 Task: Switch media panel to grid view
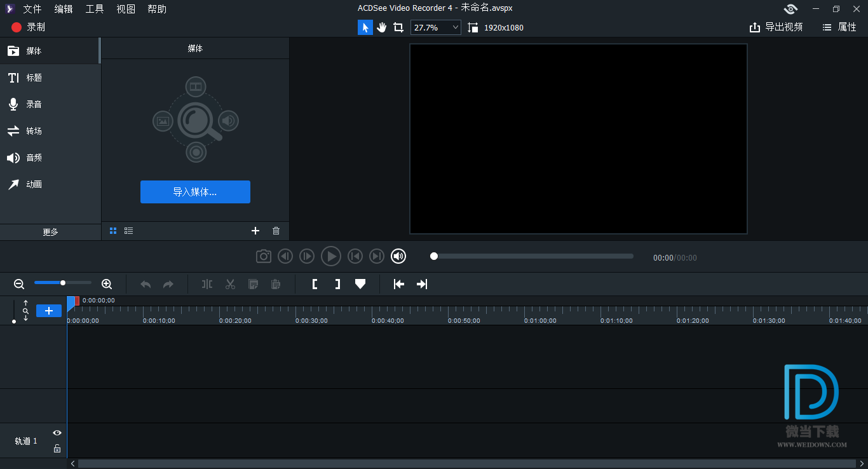pyautogui.click(x=113, y=231)
